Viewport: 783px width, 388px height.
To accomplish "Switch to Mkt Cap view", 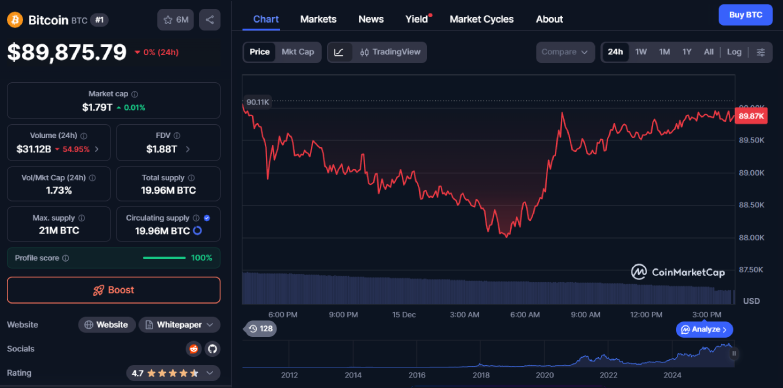I will tap(298, 52).
